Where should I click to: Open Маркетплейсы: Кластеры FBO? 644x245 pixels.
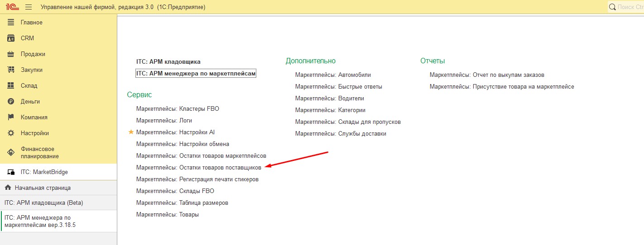(178, 108)
